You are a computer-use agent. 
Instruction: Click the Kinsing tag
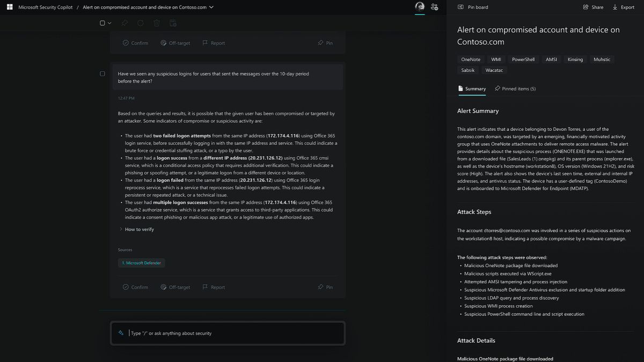[x=575, y=60]
